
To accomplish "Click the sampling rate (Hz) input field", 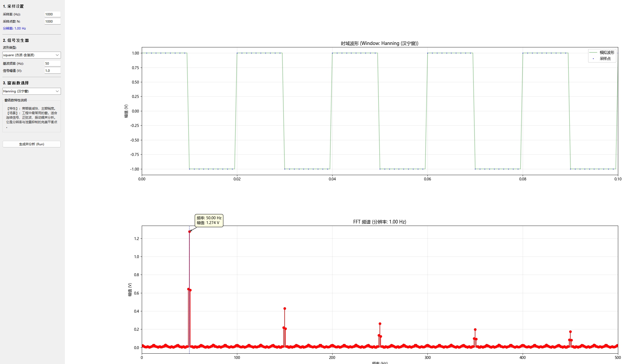I will (52, 14).
